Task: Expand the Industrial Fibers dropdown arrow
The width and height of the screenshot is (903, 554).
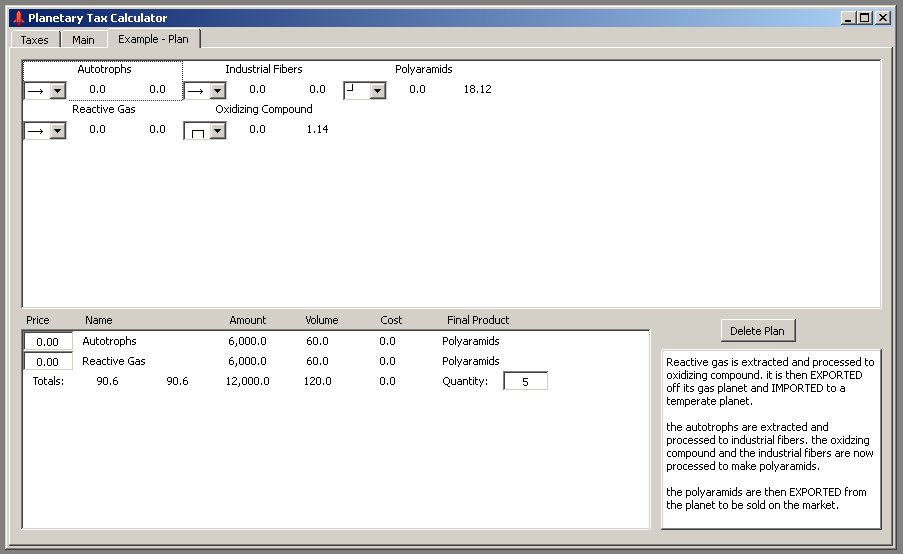Action: point(217,90)
